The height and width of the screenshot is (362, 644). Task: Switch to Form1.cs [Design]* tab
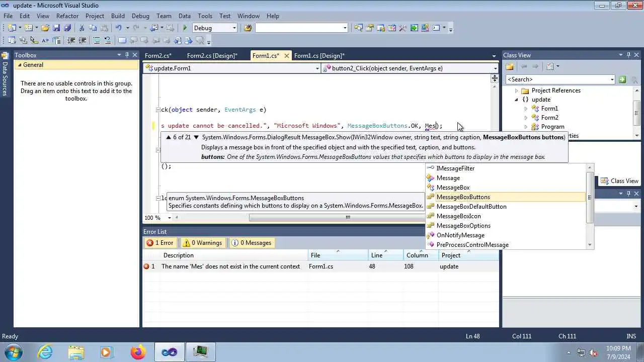(319, 56)
